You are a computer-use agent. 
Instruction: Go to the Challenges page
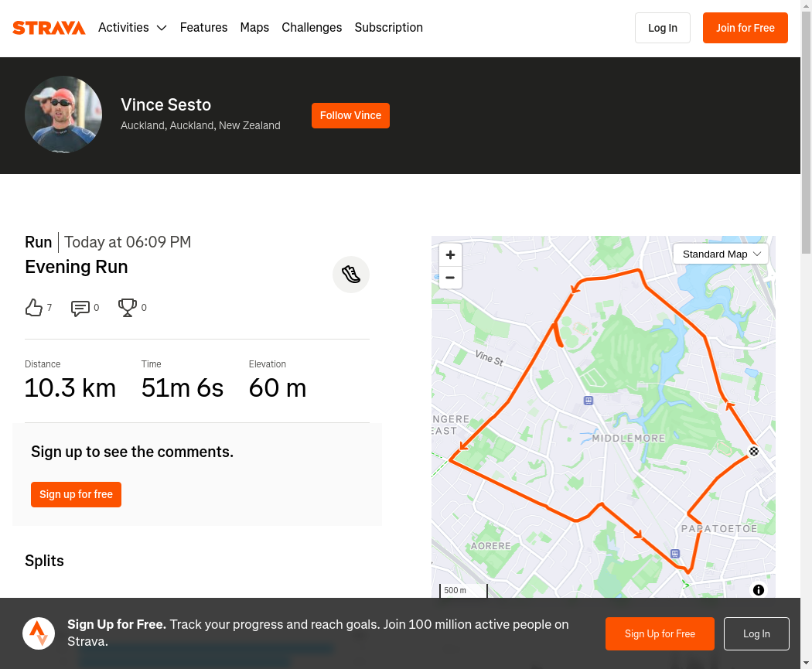312,27
